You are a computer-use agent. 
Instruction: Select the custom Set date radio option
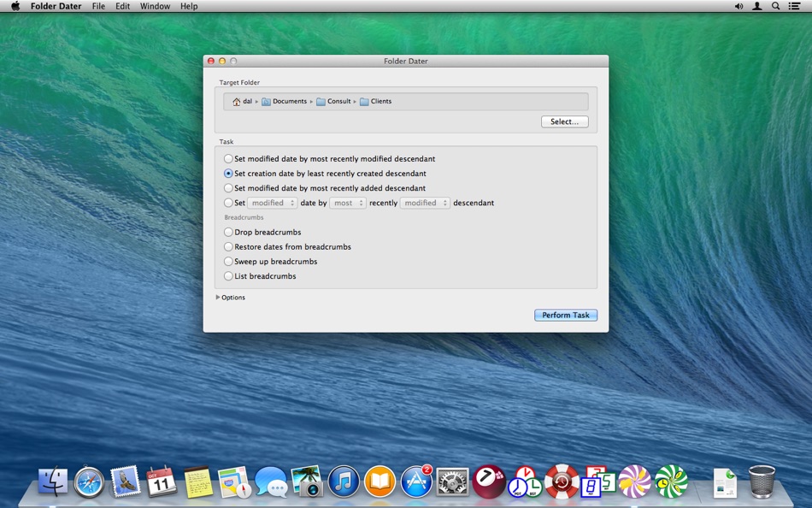point(228,203)
